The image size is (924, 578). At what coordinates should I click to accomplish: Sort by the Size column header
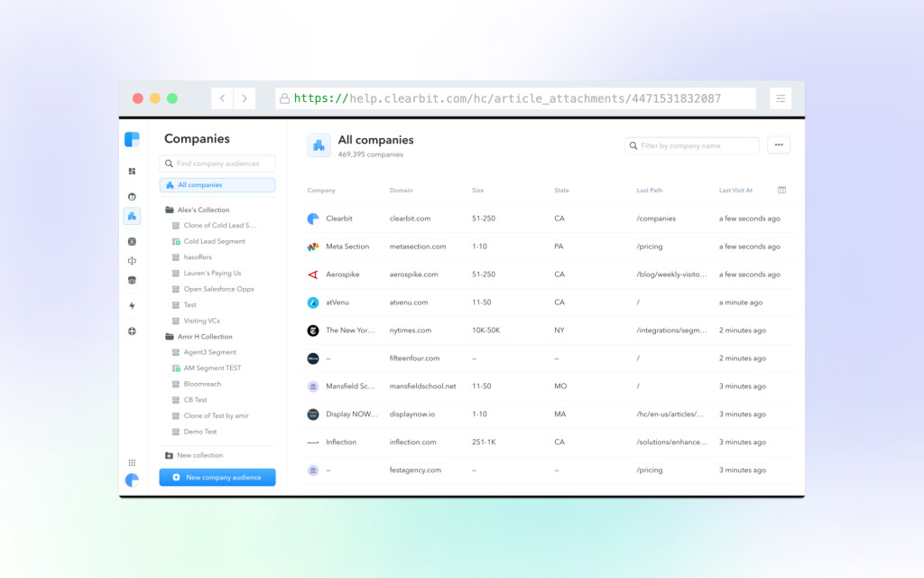(478, 191)
